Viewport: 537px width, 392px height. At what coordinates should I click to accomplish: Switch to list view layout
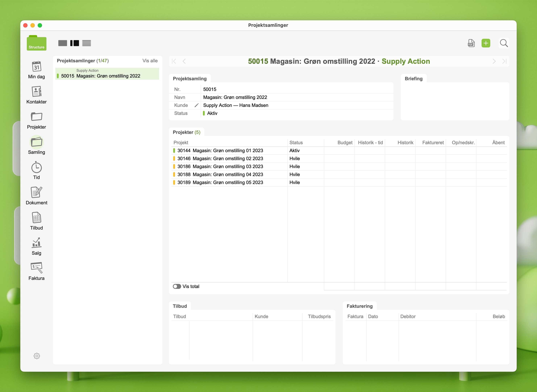click(x=87, y=43)
